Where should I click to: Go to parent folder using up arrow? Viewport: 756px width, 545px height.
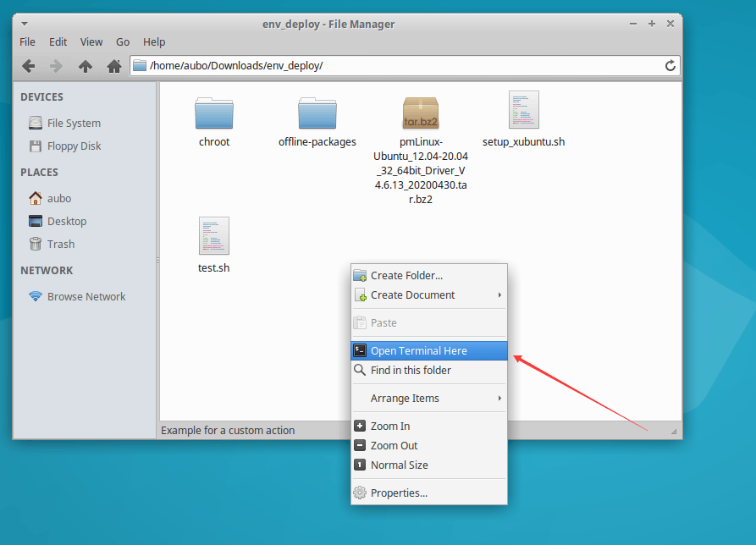coord(86,66)
